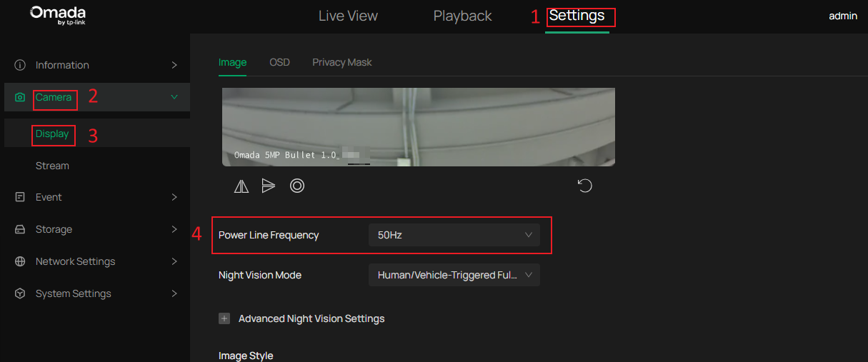This screenshot has height=362, width=868.
Task: Click the Omada by tp-link logo
Action: [59, 16]
